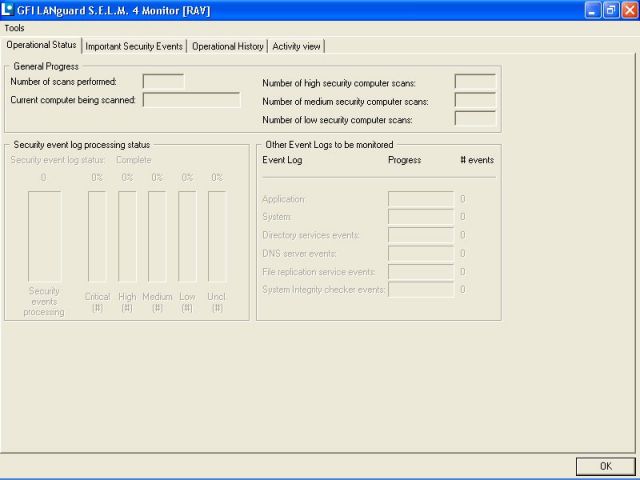This screenshot has width=640, height=480.
Task: Click 'Other Event Logs to be monitored' title
Action: pos(329,145)
